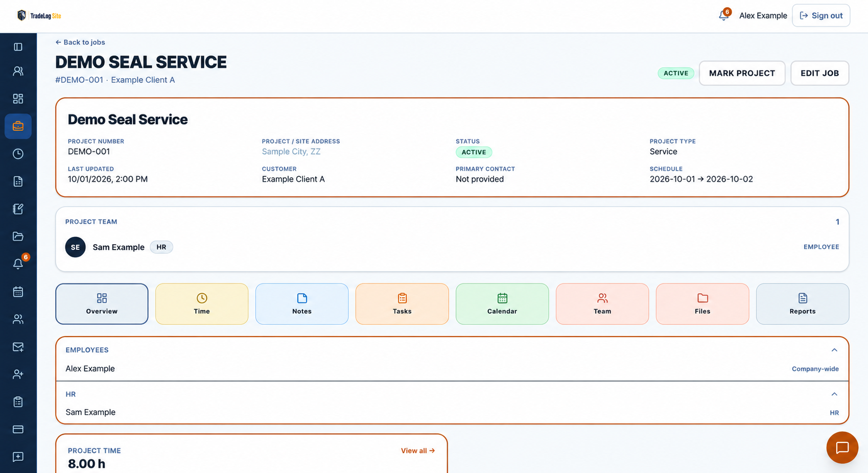Click the HR badge beside Sam Example
868x473 pixels.
point(161,247)
